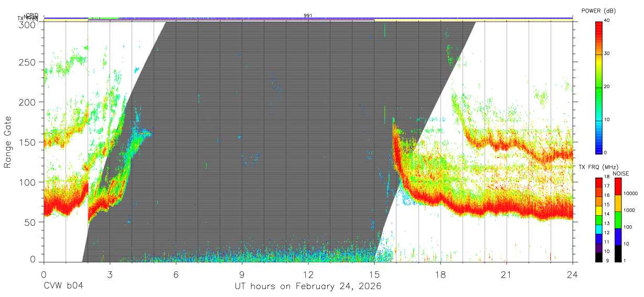Click the UT hours on February 24, 2026 label
644x297 pixels.
tap(308, 287)
